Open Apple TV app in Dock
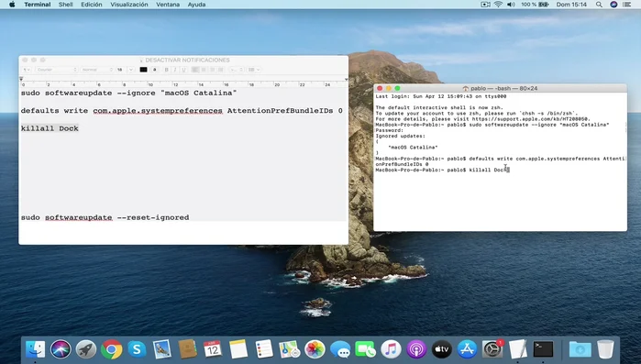Viewport: 641px width, 364px height. pos(441,349)
